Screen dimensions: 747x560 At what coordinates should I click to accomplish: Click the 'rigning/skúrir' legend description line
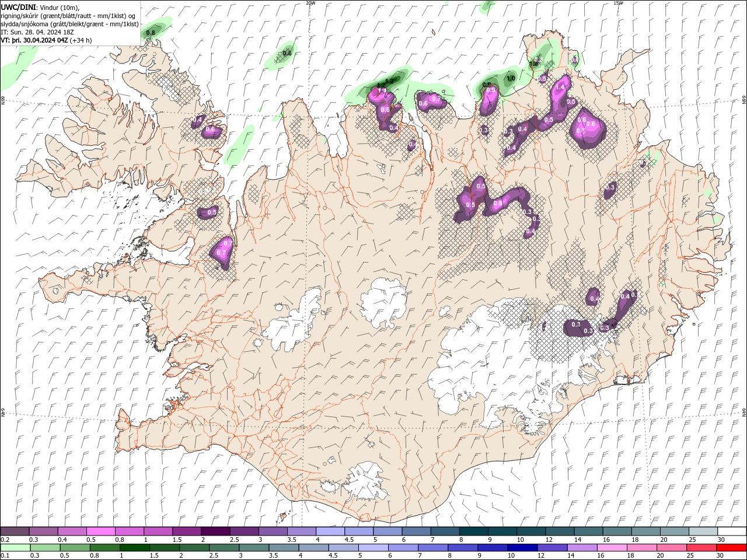[x=68, y=16]
